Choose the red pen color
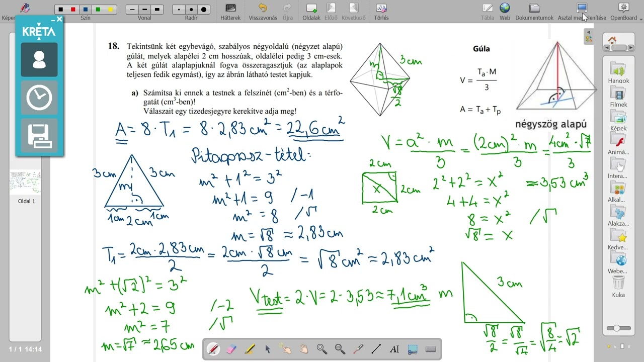 [x=73, y=10]
